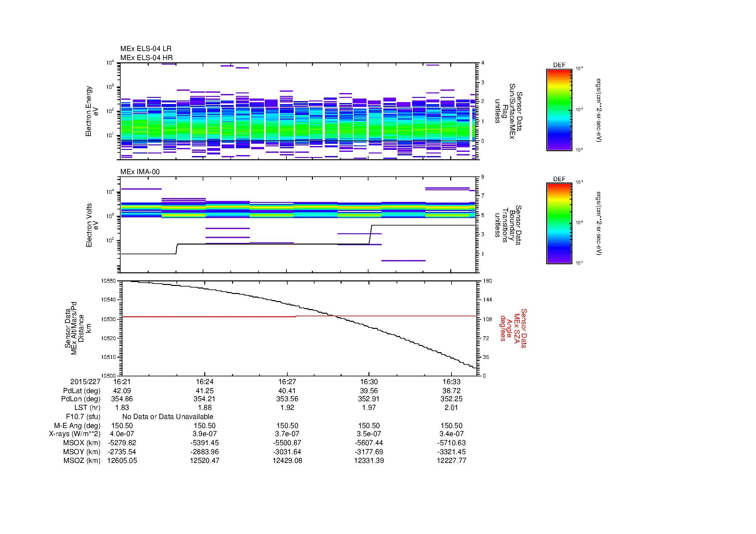Click altitude axis tick 10550
Image resolution: width=756 pixels, height=534 pixels.
(x=108, y=281)
